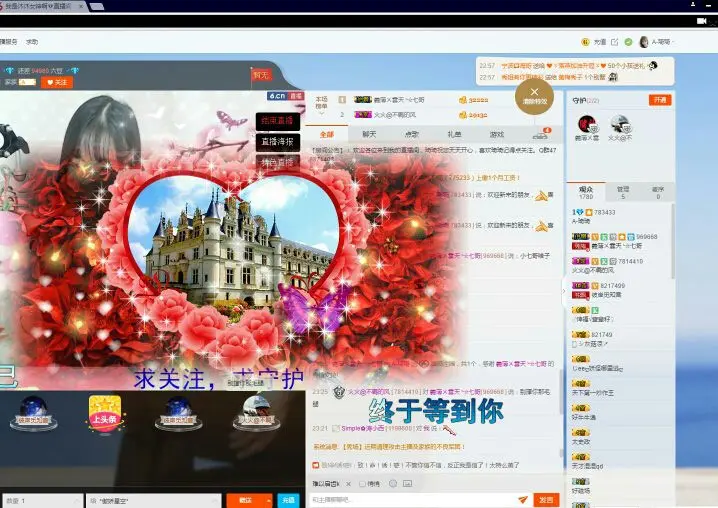Toggle the 悄悄 whisper checkbox

362,484
